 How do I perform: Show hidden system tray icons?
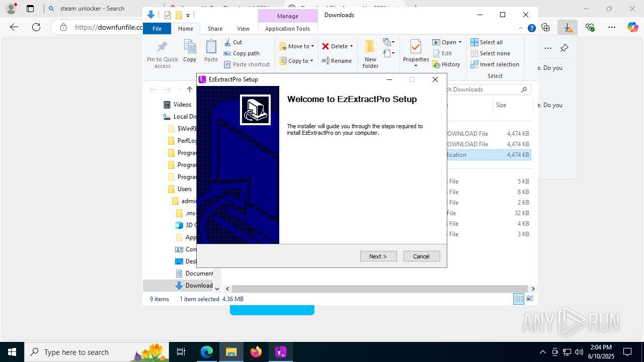pos(542,352)
